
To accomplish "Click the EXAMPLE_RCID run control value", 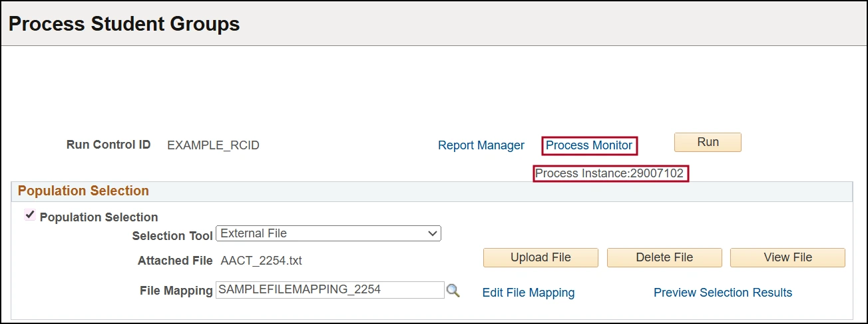I will pos(213,145).
